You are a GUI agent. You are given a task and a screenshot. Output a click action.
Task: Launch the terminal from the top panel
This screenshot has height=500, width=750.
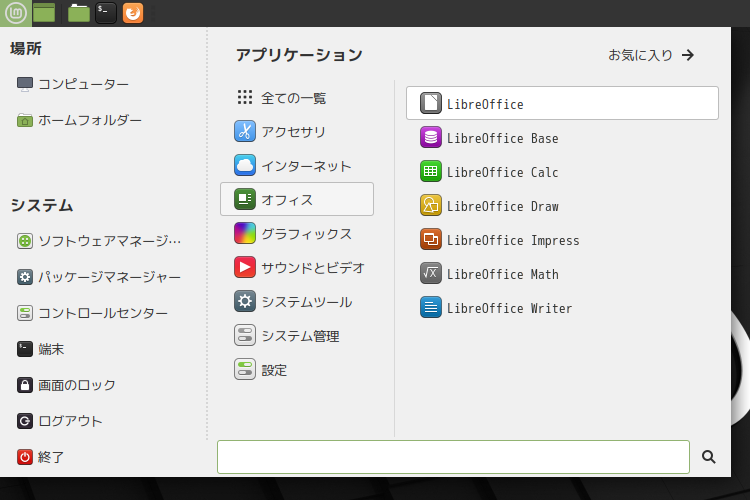click(x=106, y=13)
